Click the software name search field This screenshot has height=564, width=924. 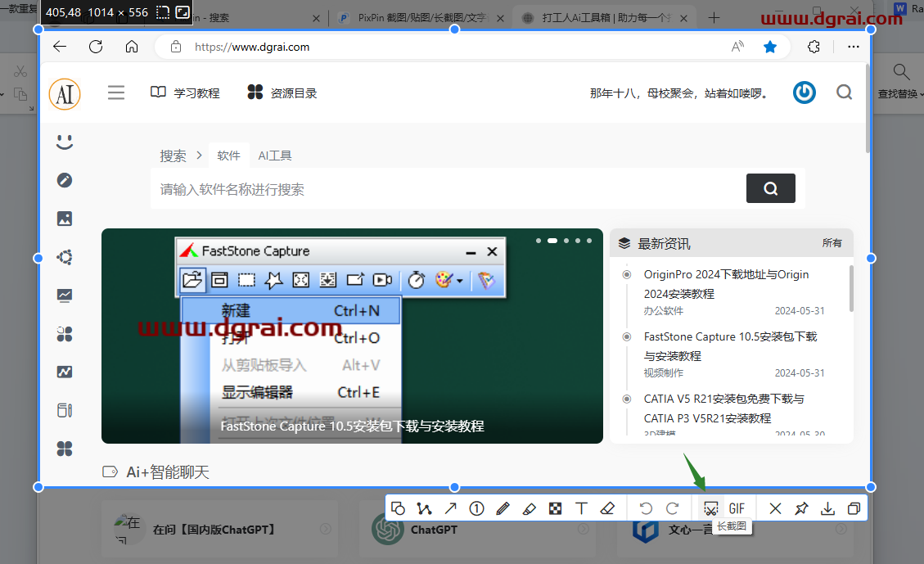coord(448,189)
